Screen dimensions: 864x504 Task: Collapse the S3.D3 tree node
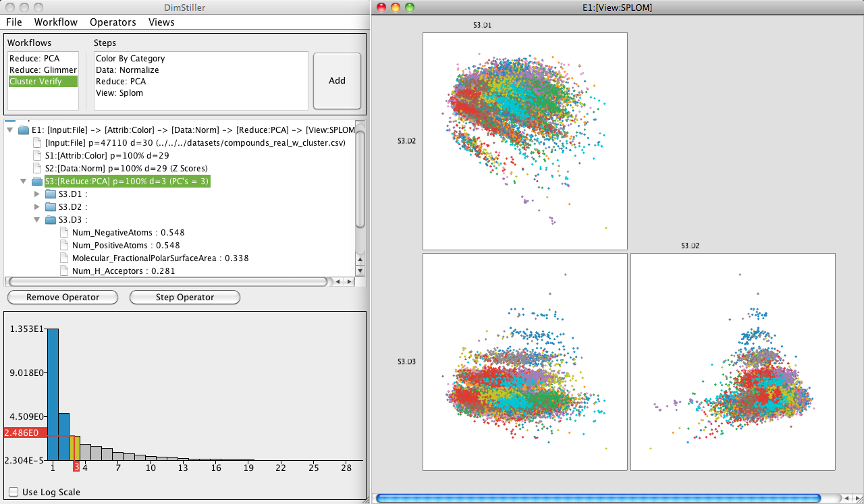click(x=37, y=220)
